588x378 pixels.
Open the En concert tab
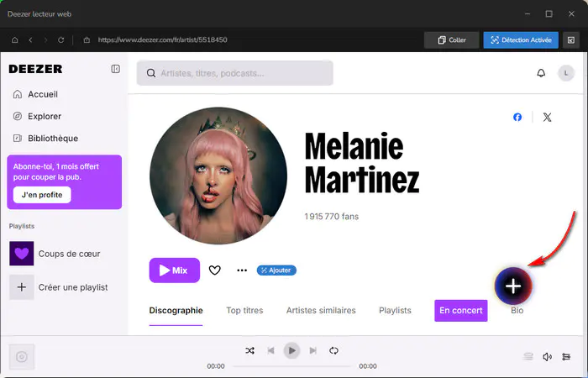[461, 311]
